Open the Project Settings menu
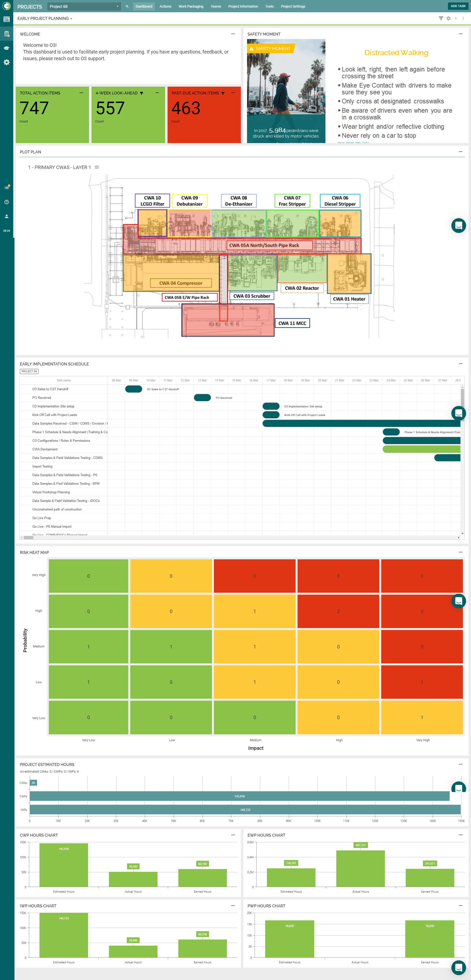 pos(293,6)
